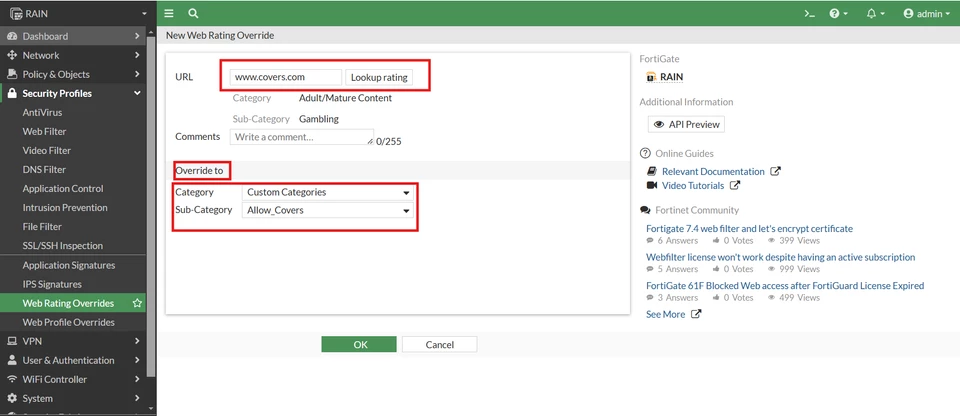Expand the Network menu chevron
The height and width of the screenshot is (416, 960).
(x=137, y=55)
